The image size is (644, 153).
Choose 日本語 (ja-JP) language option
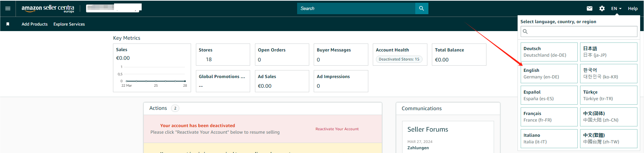coord(608,52)
